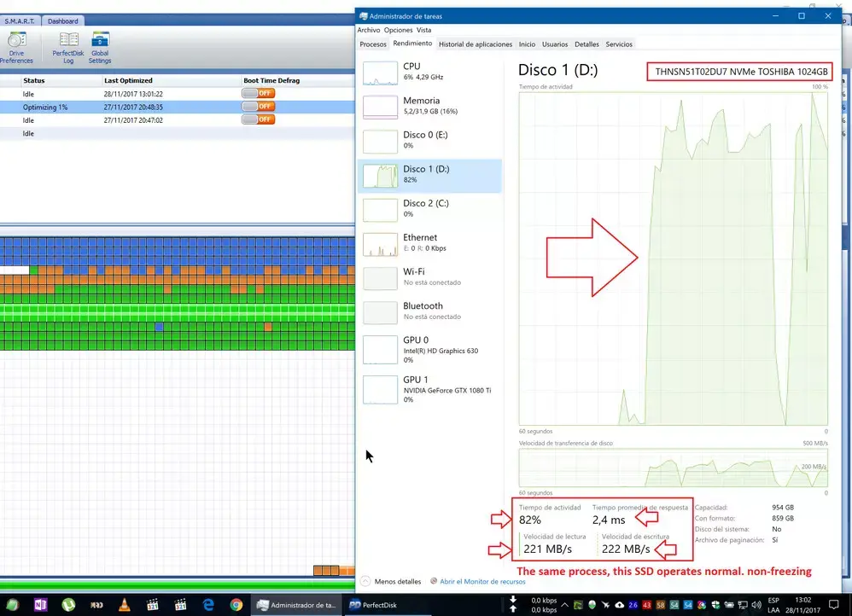852x616 pixels.
Task: Select the Wi-Fi performance item
Action: coord(429,277)
